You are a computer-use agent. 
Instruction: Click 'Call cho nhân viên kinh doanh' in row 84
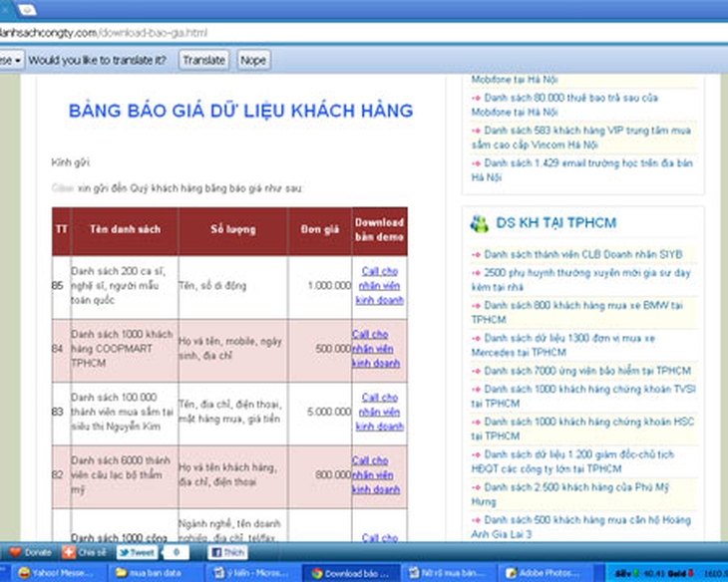tap(376, 349)
